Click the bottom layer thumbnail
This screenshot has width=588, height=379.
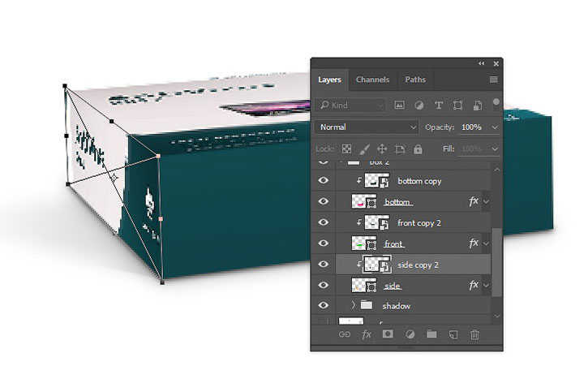(364, 201)
